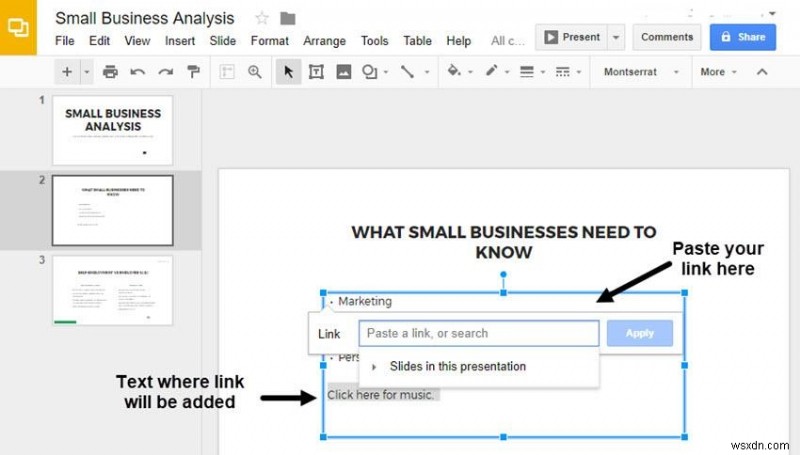Image resolution: width=800 pixels, height=455 pixels.
Task: Select slide 1 thumbnail Small Business Analysis
Action: click(x=113, y=130)
